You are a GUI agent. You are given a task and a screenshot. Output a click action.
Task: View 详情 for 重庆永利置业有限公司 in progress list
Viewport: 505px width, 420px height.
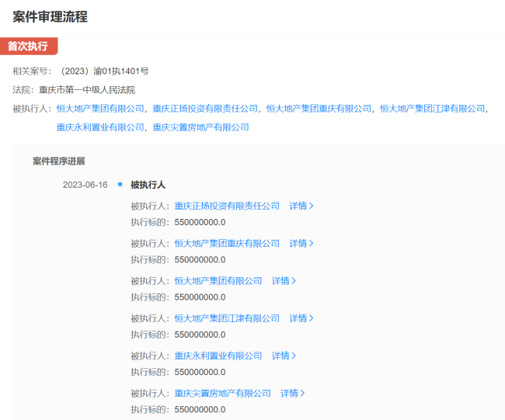(x=284, y=356)
